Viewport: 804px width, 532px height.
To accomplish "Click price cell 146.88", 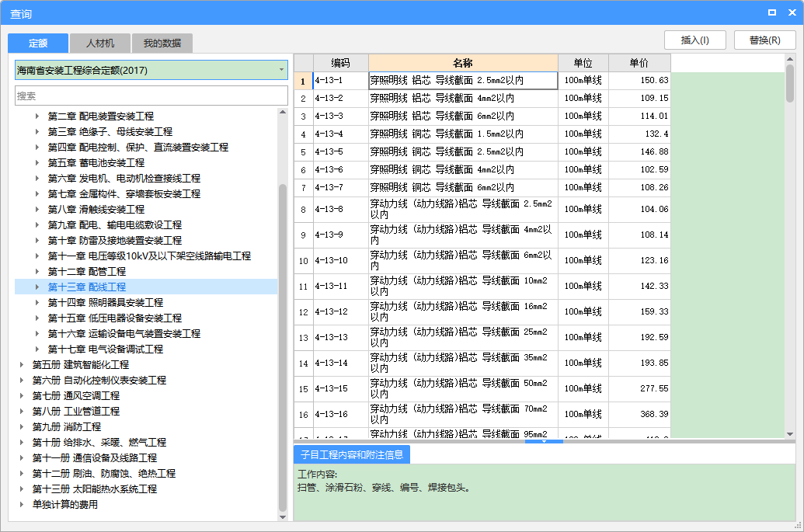I will pyautogui.click(x=639, y=151).
